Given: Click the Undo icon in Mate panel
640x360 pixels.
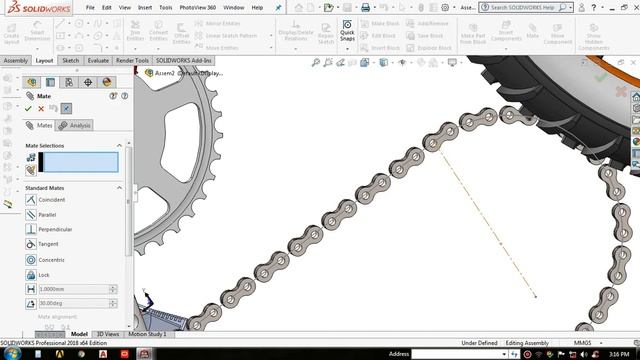Looking at the screenshot, I should point(53,108).
